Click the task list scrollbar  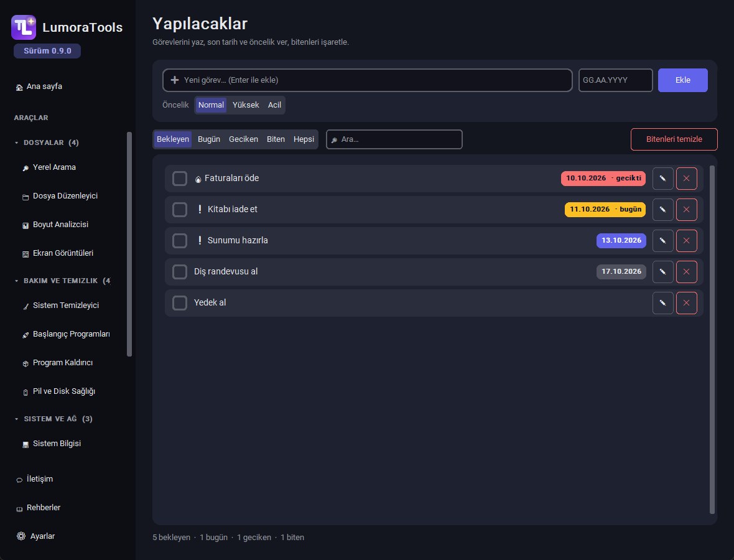point(712,340)
